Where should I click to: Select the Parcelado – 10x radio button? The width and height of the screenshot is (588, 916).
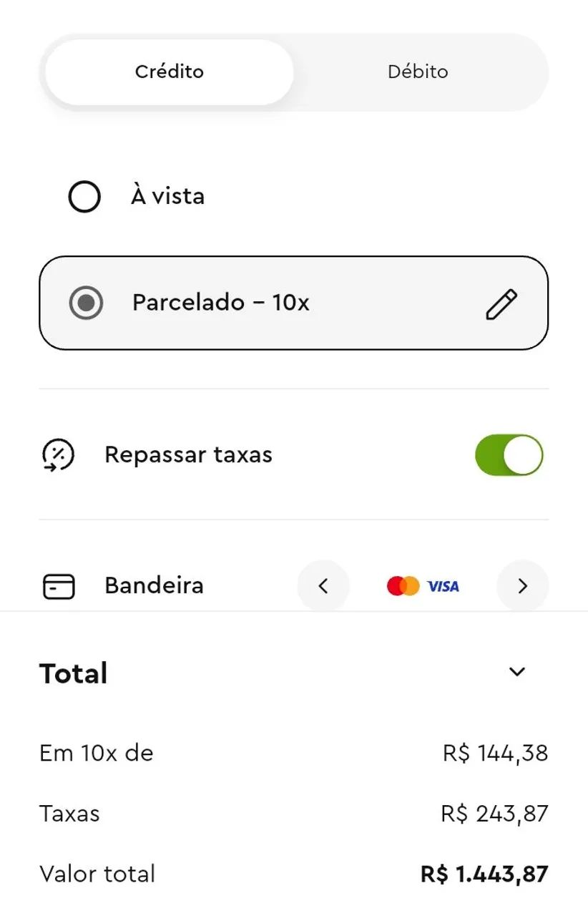(86, 303)
